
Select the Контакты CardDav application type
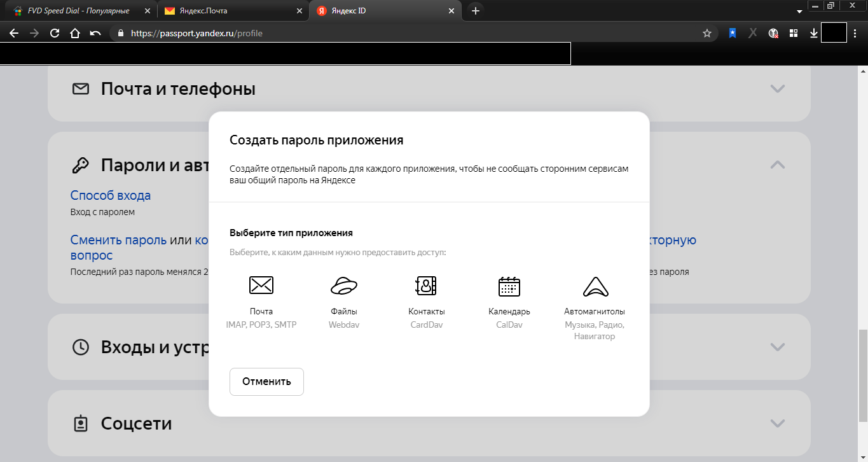coord(426,299)
